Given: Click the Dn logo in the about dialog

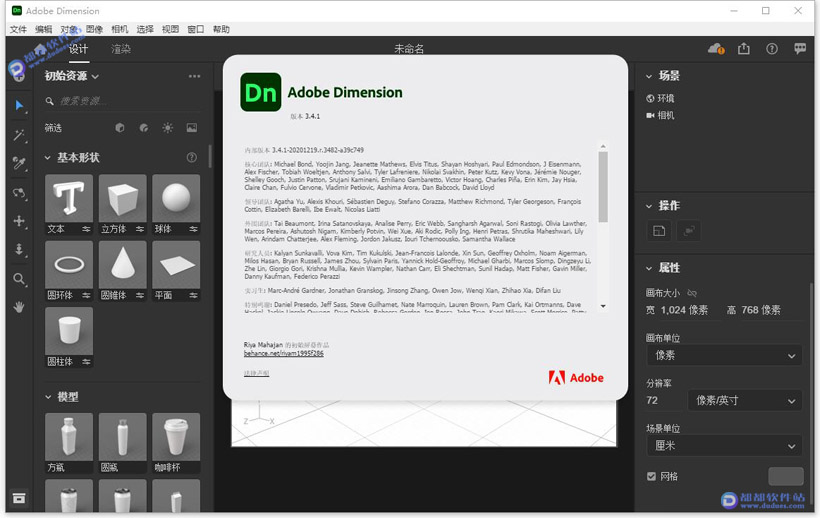Looking at the screenshot, I should [x=260, y=93].
